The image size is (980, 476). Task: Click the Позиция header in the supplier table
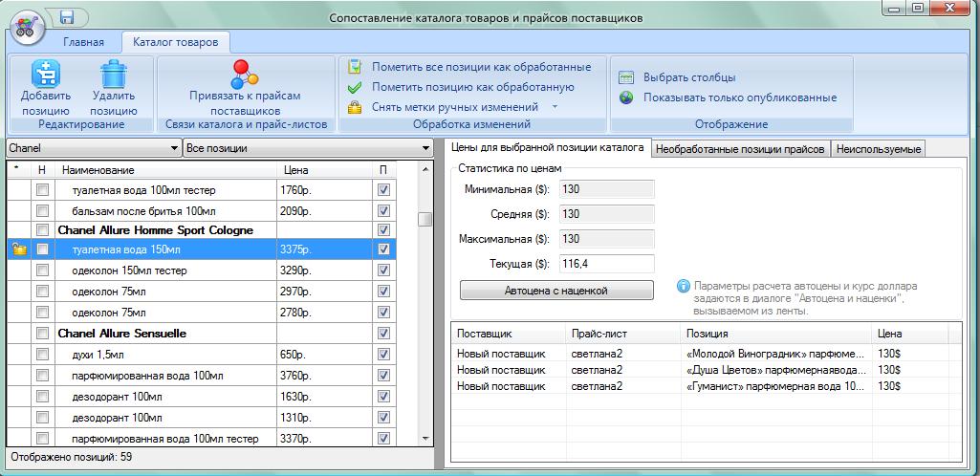click(x=775, y=334)
